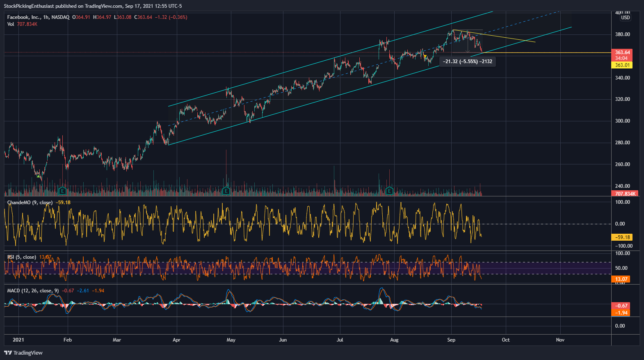The width and height of the screenshot is (644, 360).
Task: Click the change value −1.32 (−0.36%)
Action: tap(171, 17)
